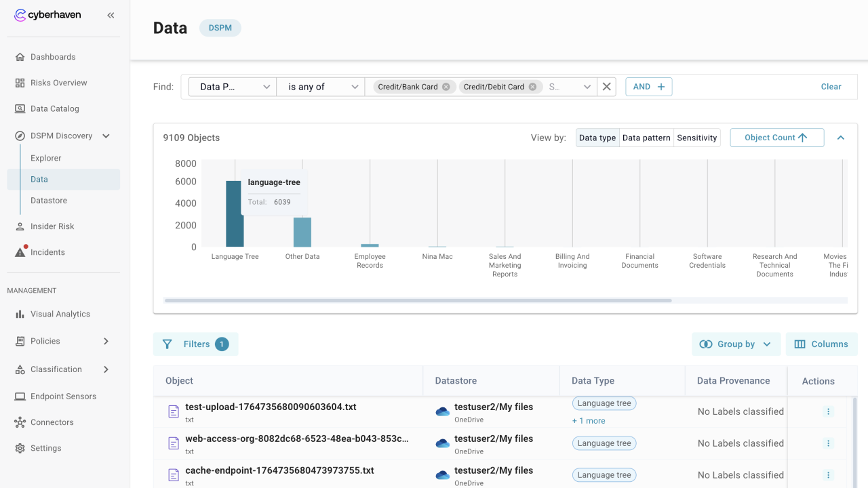Viewport: 868px width, 488px height.
Task: Click the Connectors sidebar icon
Action: pos(20,422)
